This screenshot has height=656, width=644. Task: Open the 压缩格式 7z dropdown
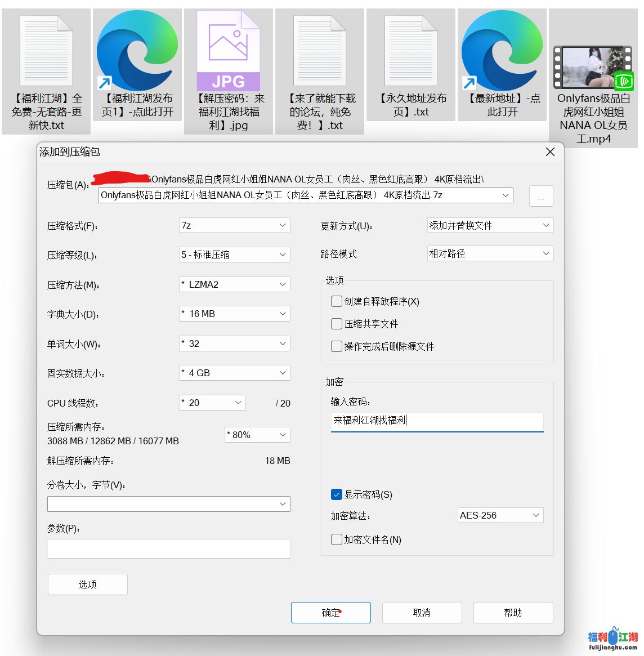click(234, 225)
